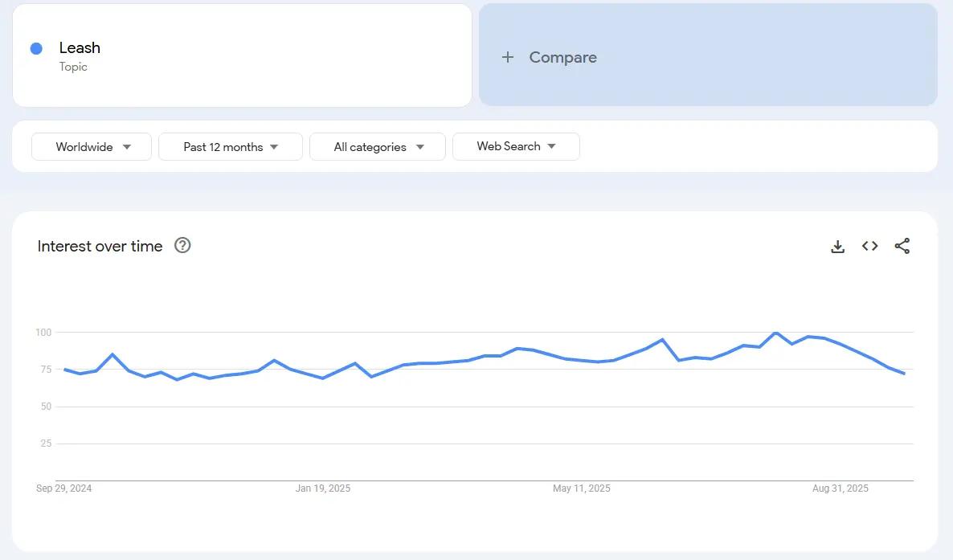Select the Interest over time heading
The width and height of the screenshot is (953, 560).
click(x=100, y=247)
